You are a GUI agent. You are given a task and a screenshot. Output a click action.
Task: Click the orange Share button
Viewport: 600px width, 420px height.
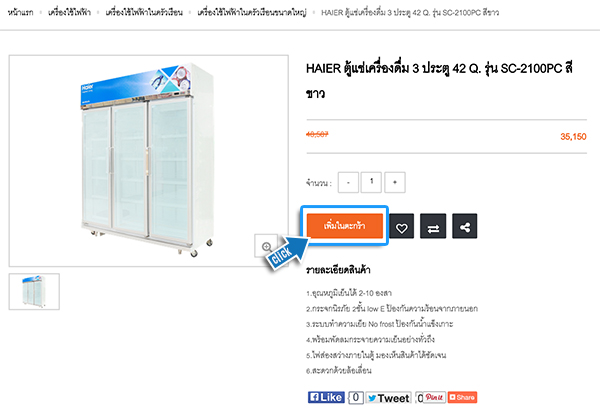tap(462, 397)
